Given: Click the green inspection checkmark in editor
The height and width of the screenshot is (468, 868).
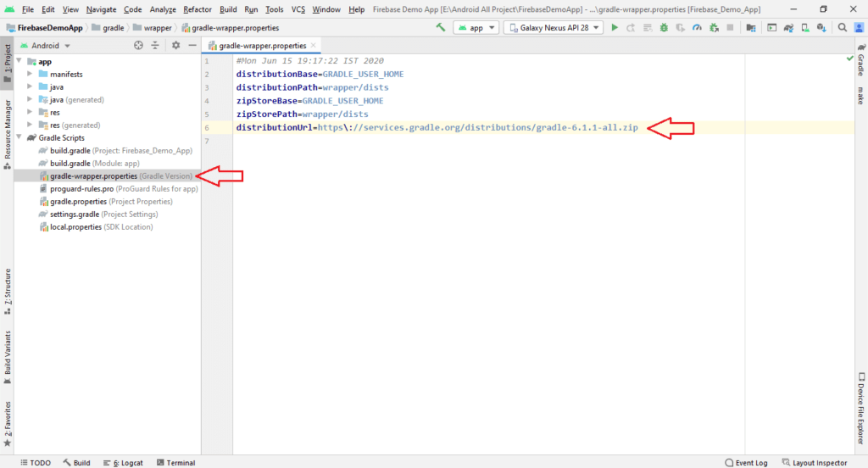Looking at the screenshot, I should pos(849,58).
